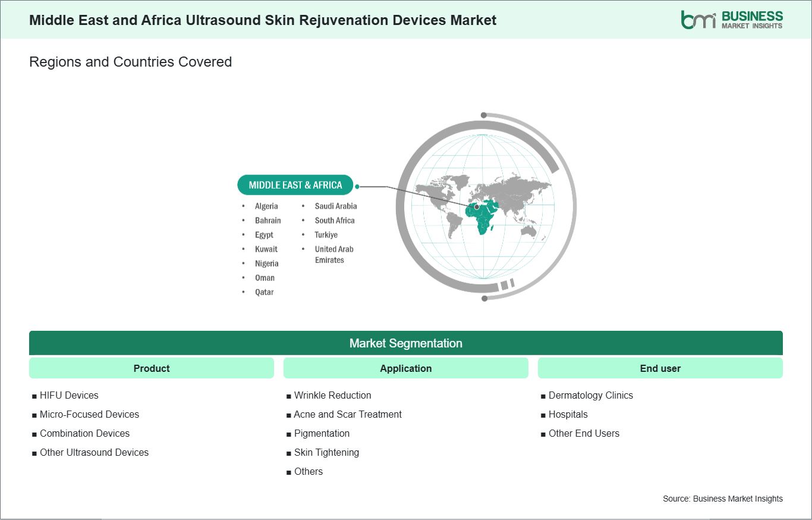
Task: Click the 'Source: Business Market Insights' credit
Action: click(x=723, y=499)
